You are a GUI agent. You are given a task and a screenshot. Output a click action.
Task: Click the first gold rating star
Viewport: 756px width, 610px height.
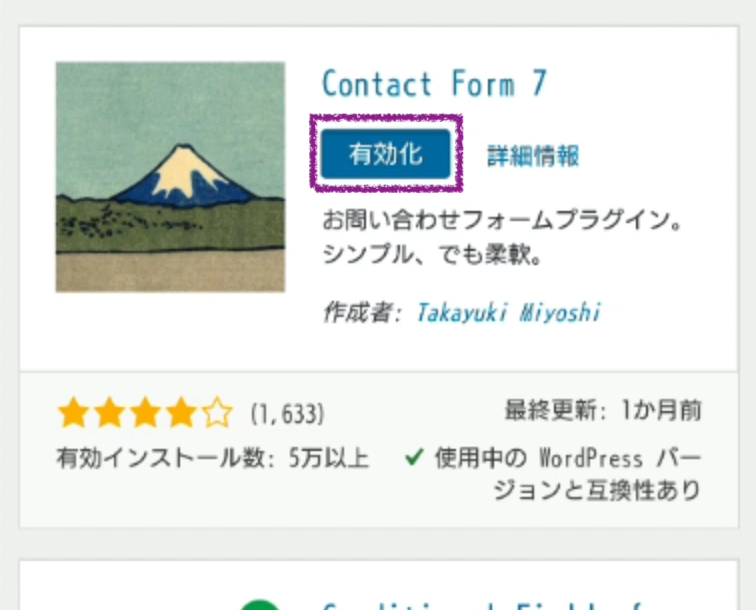72,413
